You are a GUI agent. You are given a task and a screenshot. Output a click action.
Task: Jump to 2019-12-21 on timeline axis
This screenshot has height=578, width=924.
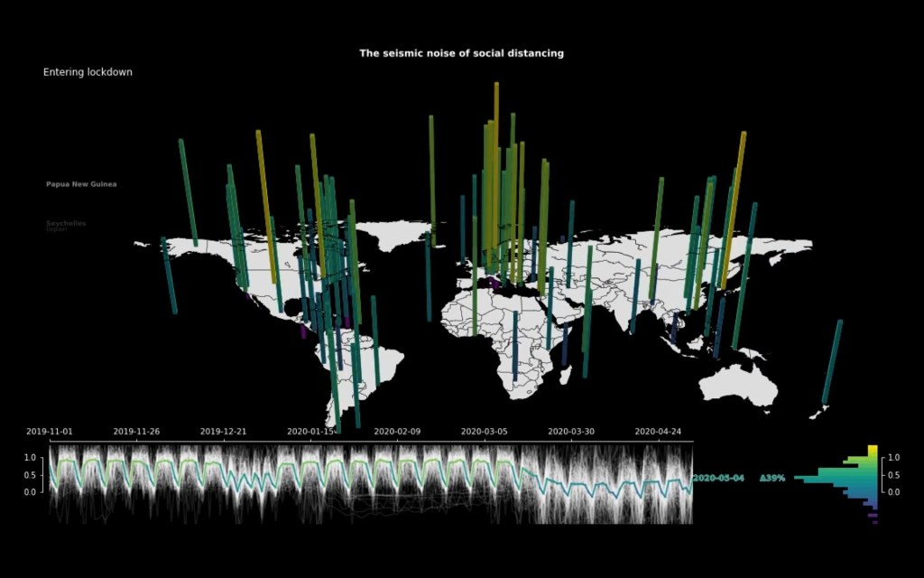tap(222, 432)
